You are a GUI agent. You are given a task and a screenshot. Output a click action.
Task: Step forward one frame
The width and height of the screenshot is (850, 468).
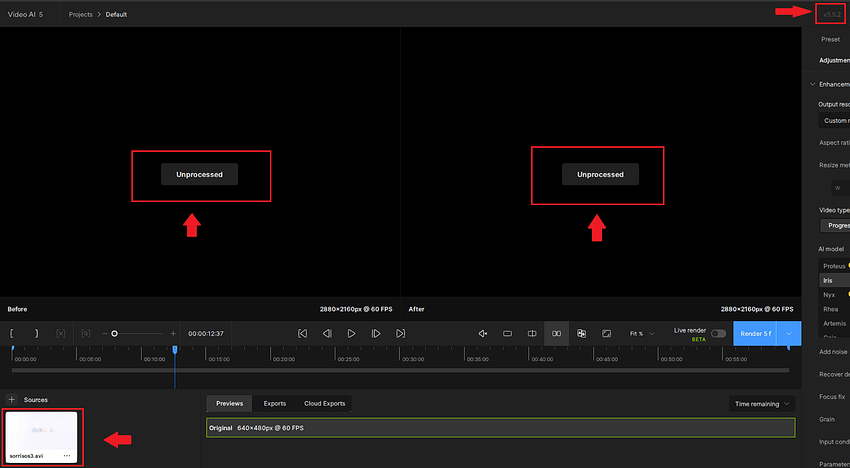point(376,333)
